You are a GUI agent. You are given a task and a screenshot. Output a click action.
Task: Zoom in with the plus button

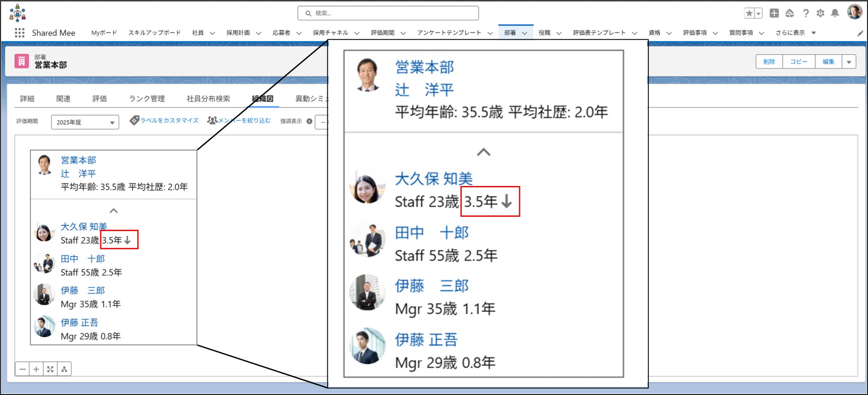(36, 369)
